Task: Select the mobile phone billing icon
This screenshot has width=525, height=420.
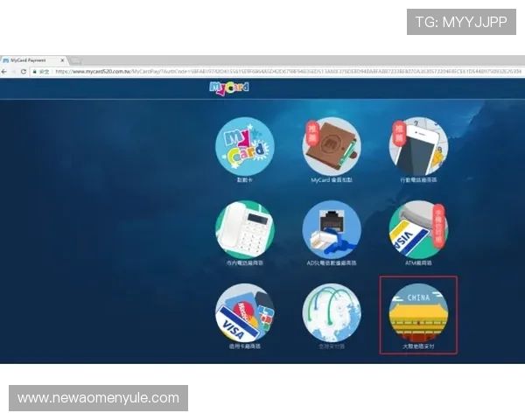Action: tap(418, 145)
